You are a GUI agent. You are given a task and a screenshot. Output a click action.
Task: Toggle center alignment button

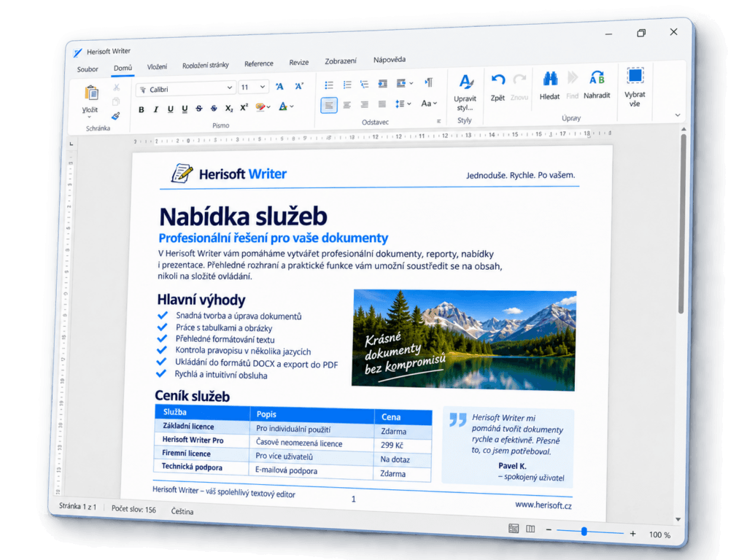click(347, 105)
